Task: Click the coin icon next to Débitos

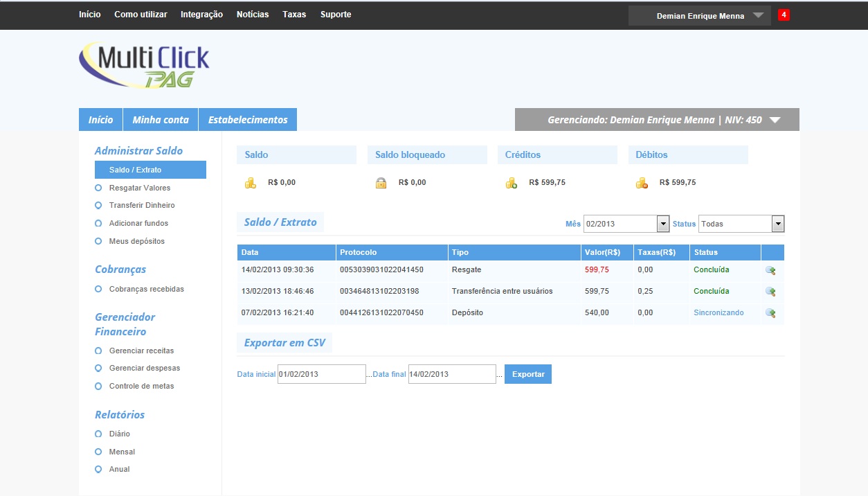Action: pyautogui.click(x=642, y=182)
